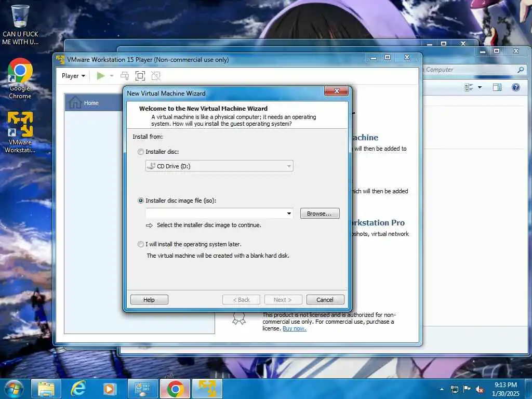
Task: Open Google Chrome desktop shortcut
Action: pos(20,79)
